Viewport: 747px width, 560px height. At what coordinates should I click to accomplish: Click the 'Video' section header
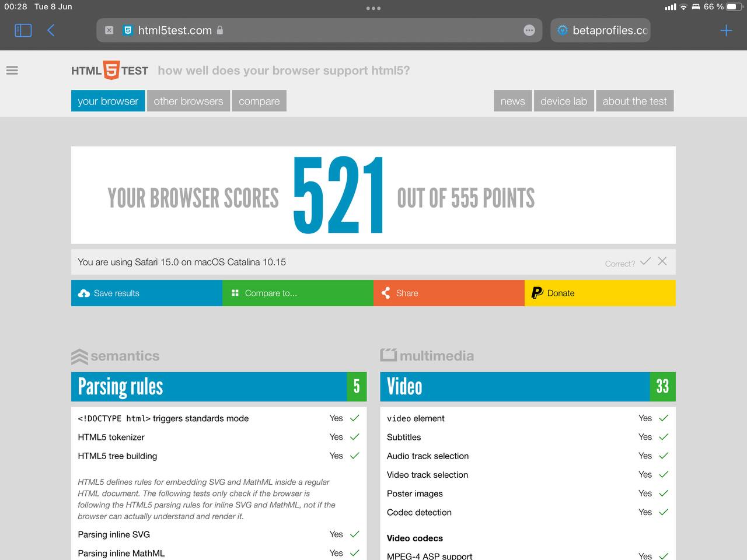[x=528, y=387]
